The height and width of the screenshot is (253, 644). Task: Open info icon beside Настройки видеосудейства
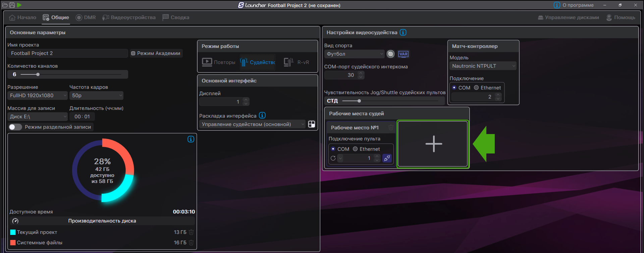pos(403,33)
